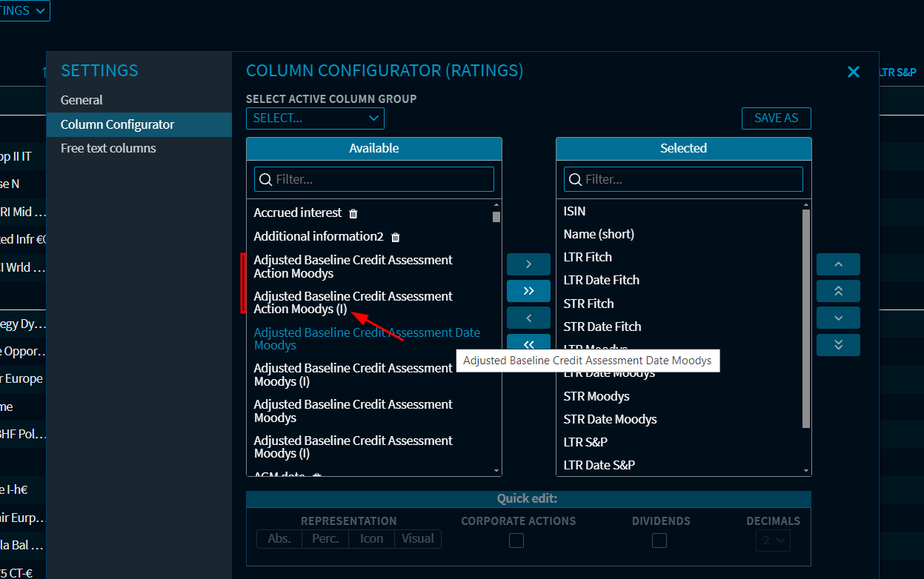
Task: Open the Free text columns section
Action: (x=107, y=148)
